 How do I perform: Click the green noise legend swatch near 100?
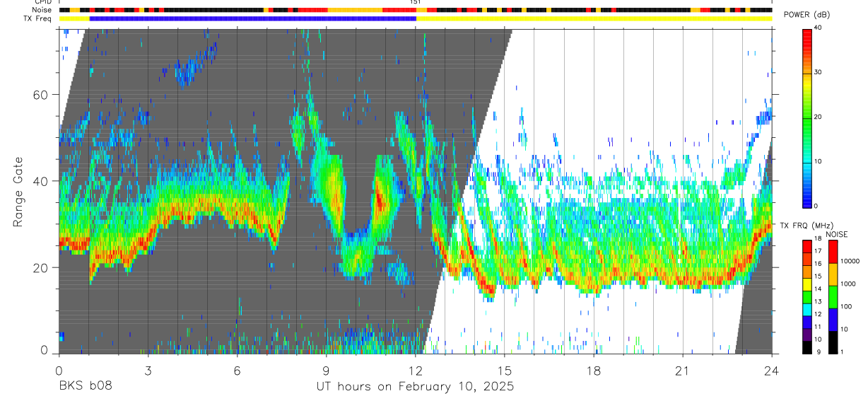point(833,297)
